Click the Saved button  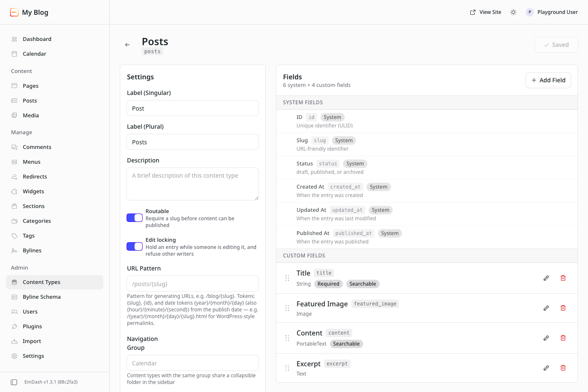tap(556, 45)
